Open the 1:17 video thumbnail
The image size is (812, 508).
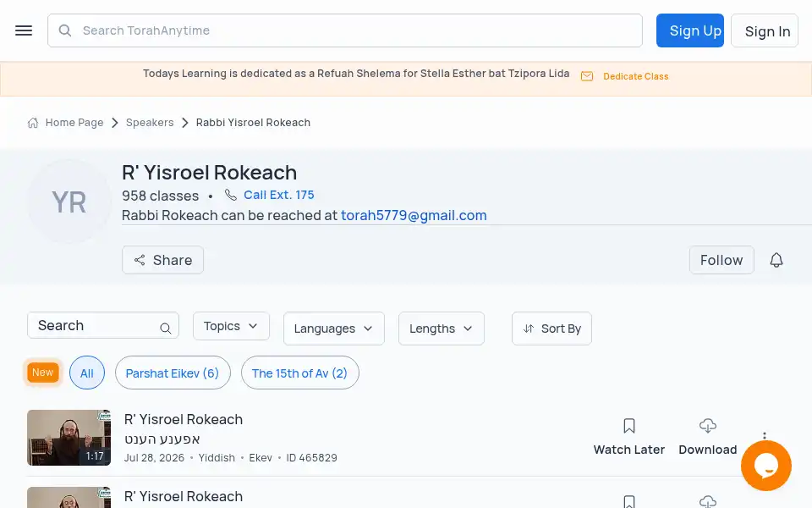coord(69,438)
